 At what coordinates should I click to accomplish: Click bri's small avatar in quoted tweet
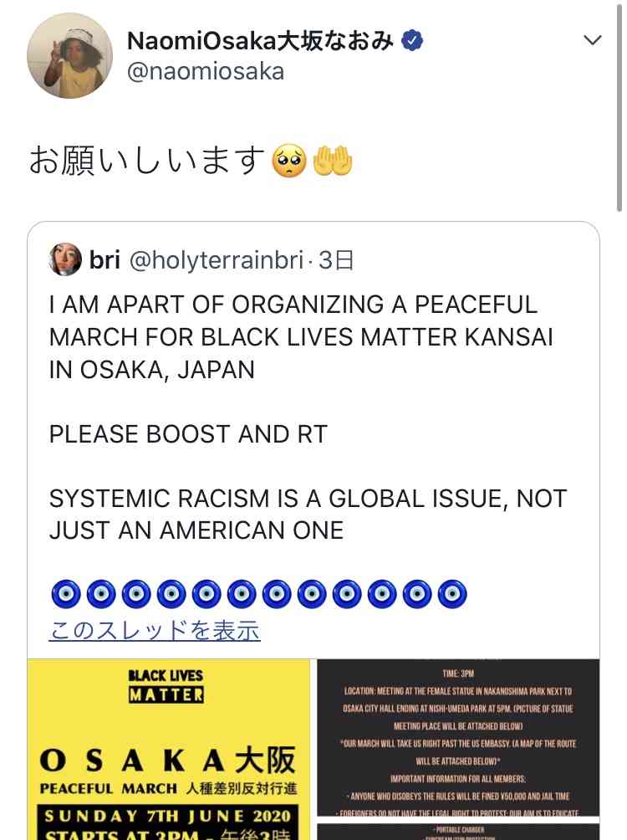(x=65, y=260)
